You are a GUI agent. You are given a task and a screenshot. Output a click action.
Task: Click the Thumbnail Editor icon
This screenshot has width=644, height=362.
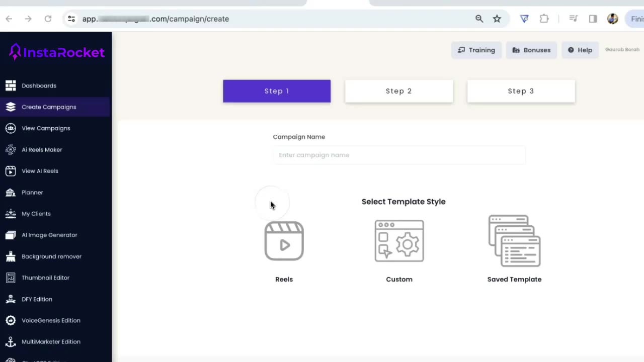click(11, 278)
